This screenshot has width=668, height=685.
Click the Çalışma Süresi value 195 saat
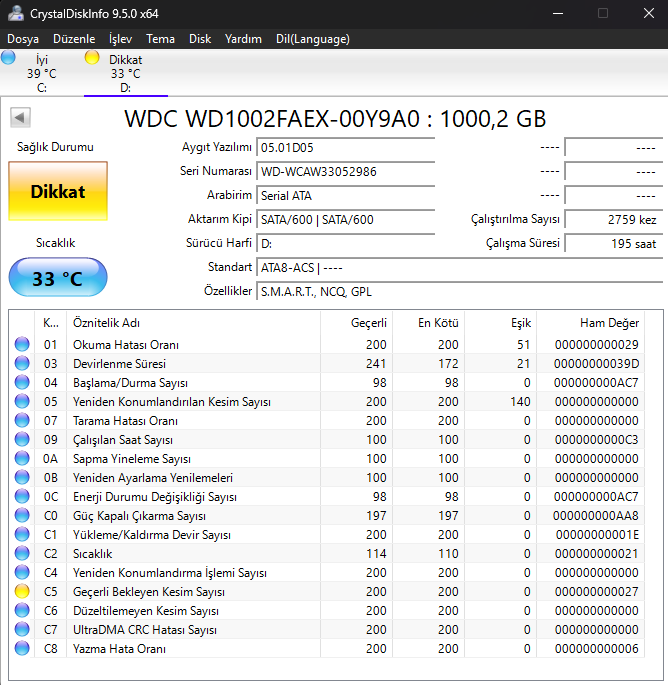coord(613,243)
